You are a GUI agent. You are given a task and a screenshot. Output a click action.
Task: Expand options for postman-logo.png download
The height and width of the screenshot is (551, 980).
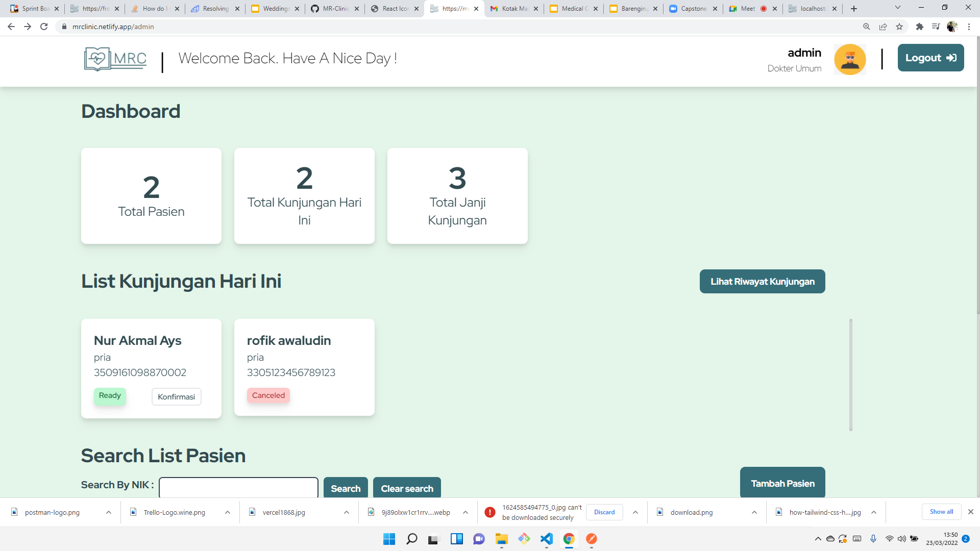tap(109, 512)
